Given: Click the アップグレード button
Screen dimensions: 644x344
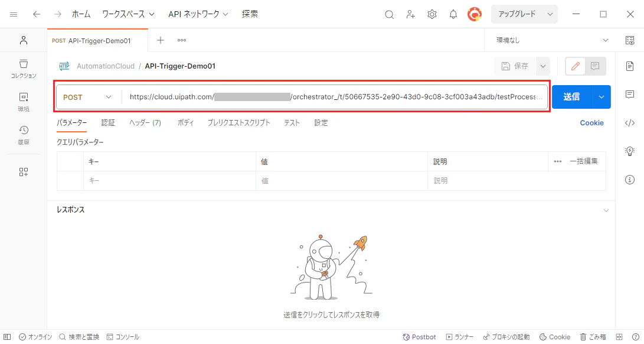Looking at the screenshot, I should click(x=518, y=14).
